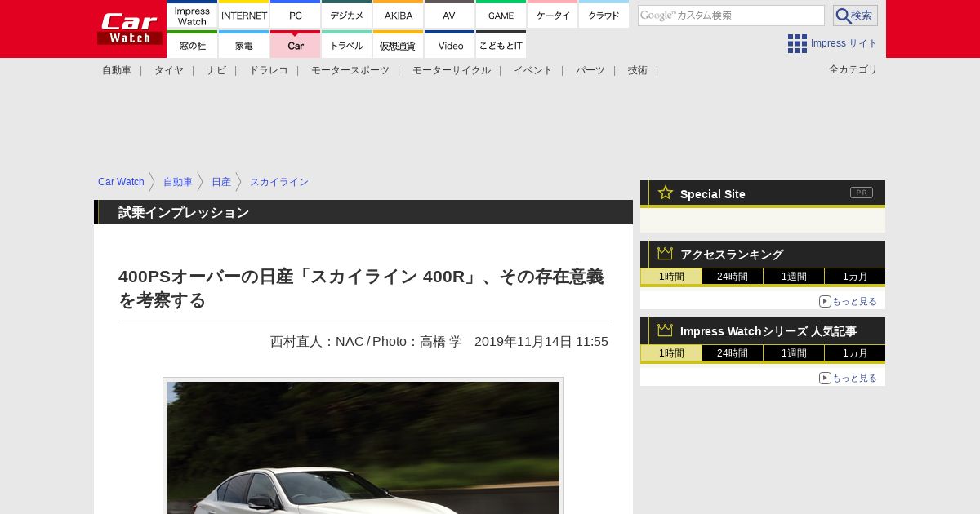Go to the イベント category

point(533,70)
